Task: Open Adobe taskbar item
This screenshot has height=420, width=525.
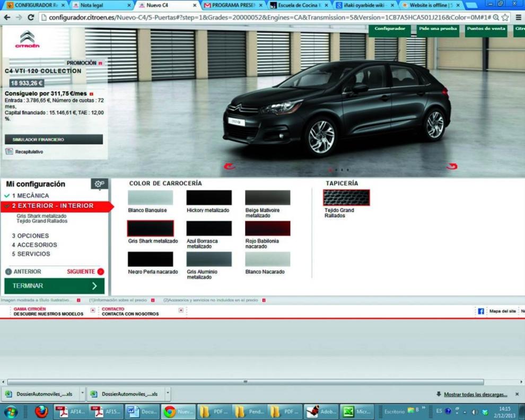Action: 321,412
